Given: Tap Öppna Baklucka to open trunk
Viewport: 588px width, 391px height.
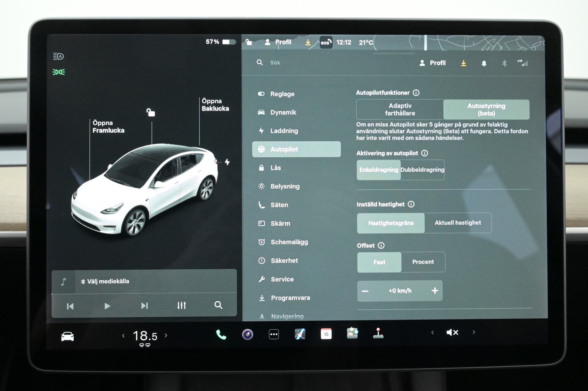Looking at the screenshot, I should (215, 105).
